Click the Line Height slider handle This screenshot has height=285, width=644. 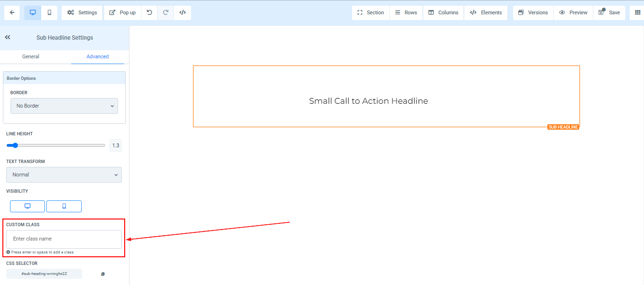(15, 145)
